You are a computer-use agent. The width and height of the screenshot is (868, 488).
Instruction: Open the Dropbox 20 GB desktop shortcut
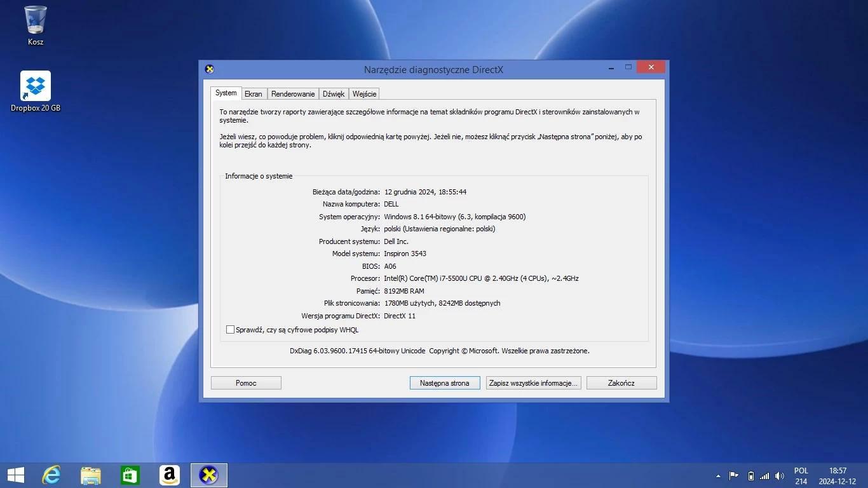pyautogui.click(x=36, y=91)
